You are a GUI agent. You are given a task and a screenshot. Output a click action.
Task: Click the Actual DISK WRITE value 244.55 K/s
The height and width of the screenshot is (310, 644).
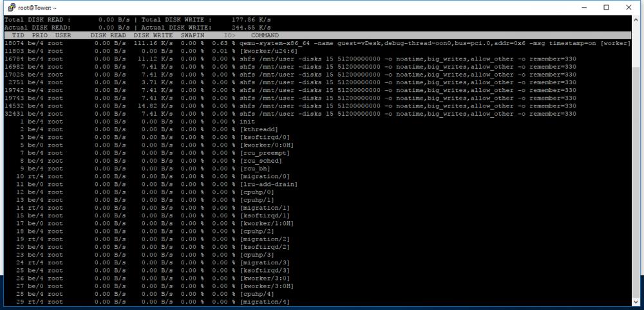(x=251, y=28)
